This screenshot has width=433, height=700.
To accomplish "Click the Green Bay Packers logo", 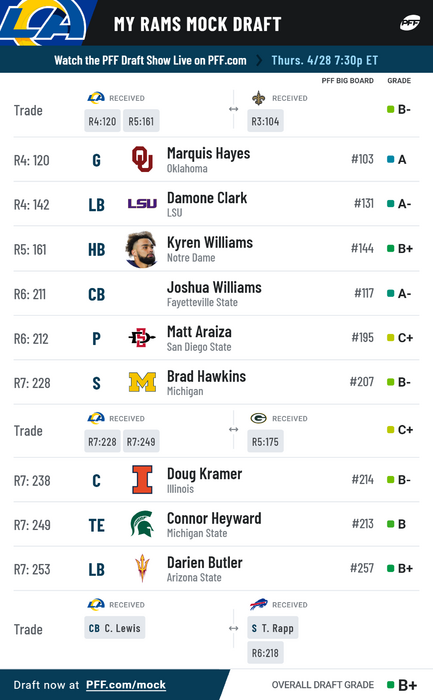I will (258, 418).
